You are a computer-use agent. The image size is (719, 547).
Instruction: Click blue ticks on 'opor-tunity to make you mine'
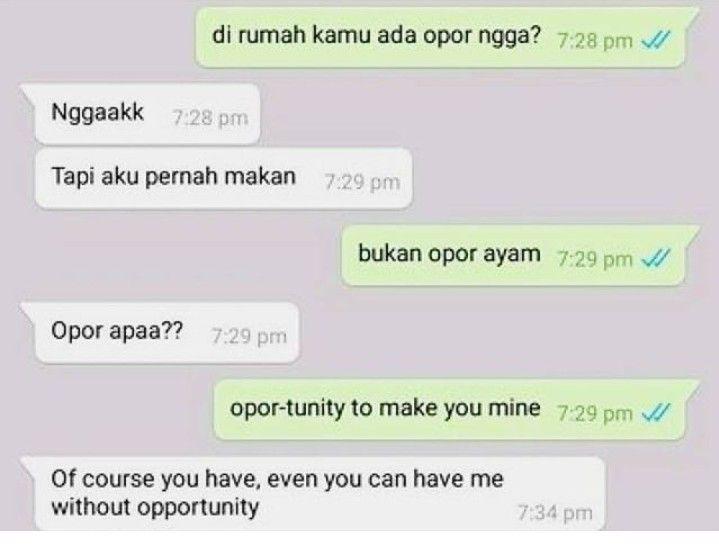pyautogui.click(x=656, y=413)
